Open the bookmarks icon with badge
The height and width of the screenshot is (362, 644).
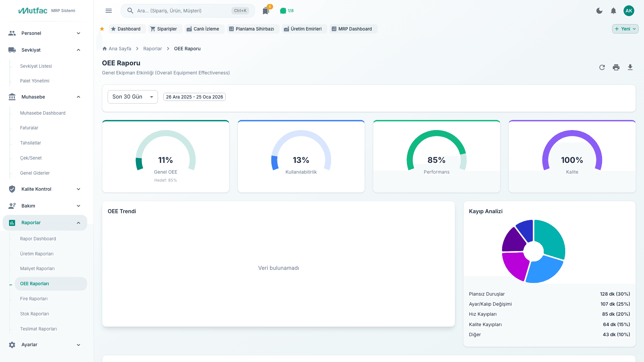tap(266, 11)
